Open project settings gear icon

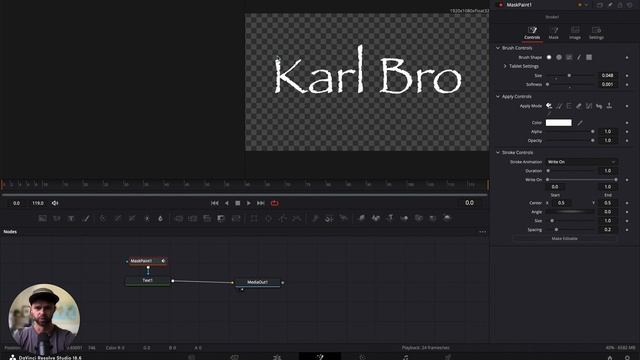[x=628, y=358]
